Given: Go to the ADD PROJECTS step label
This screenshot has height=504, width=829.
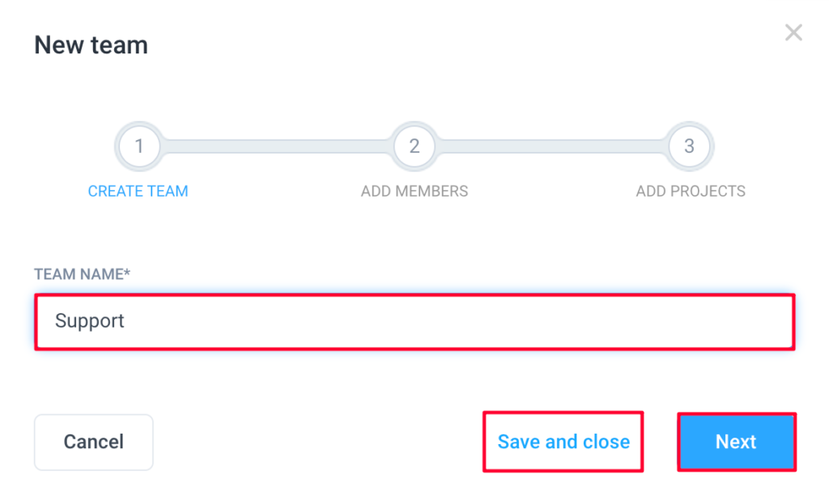Looking at the screenshot, I should click(x=691, y=191).
